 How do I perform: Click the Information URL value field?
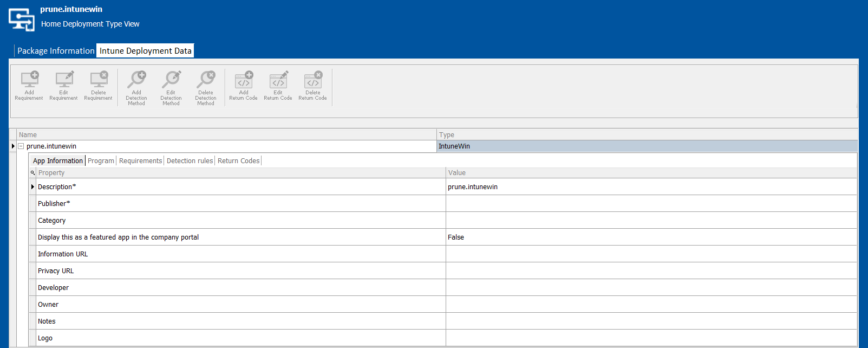click(651, 254)
